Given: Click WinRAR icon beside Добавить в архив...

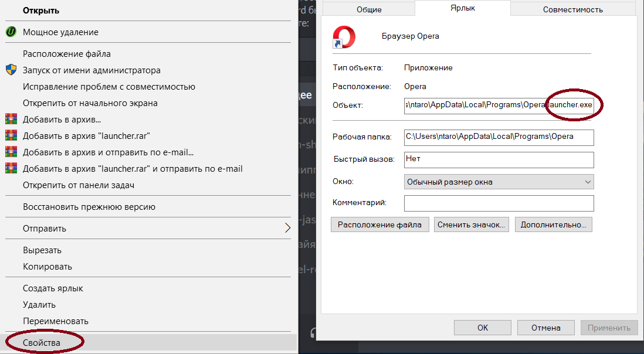Looking at the screenshot, I should tap(11, 120).
